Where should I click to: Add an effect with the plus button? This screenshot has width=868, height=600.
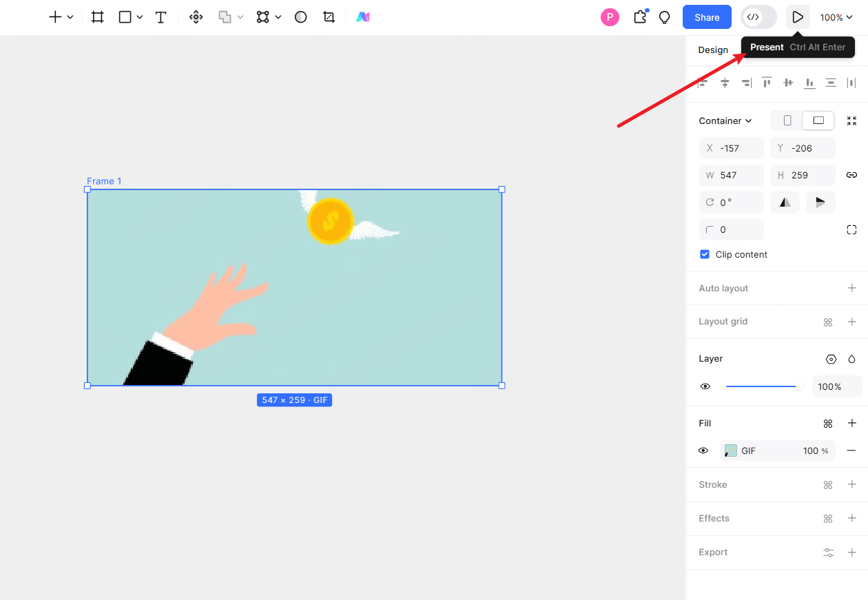pyautogui.click(x=851, y=518)
